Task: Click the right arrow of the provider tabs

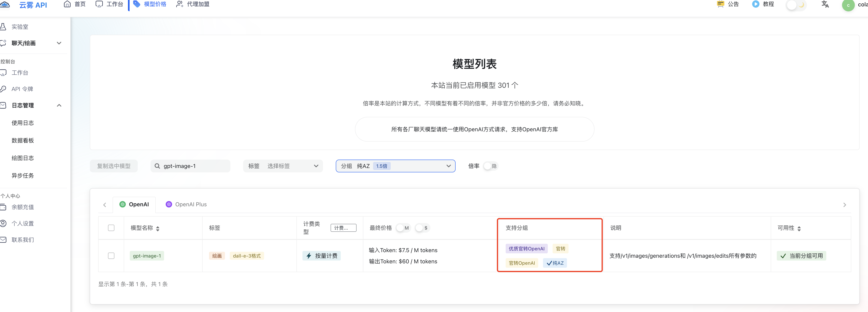Action: click(844, 205)
